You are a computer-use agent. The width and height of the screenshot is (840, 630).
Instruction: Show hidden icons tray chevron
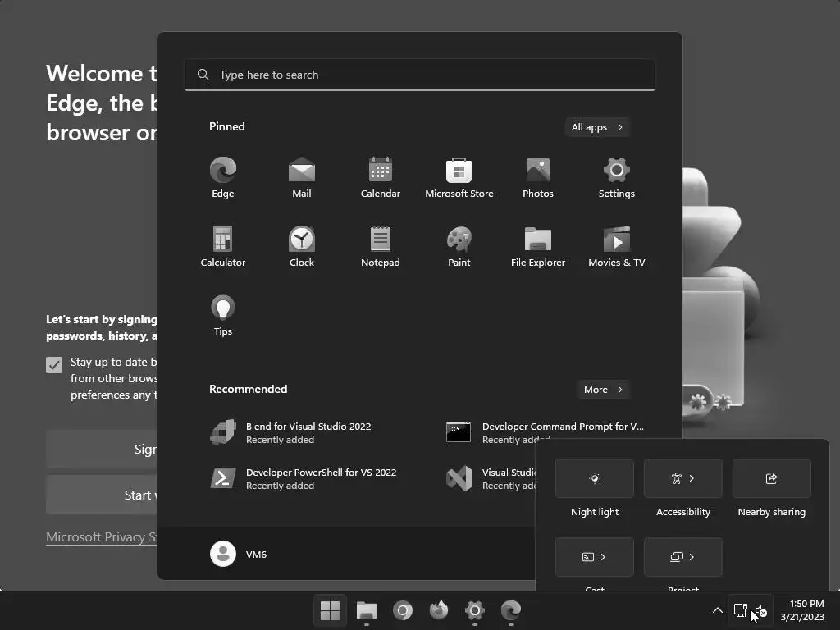coord(717,610)
